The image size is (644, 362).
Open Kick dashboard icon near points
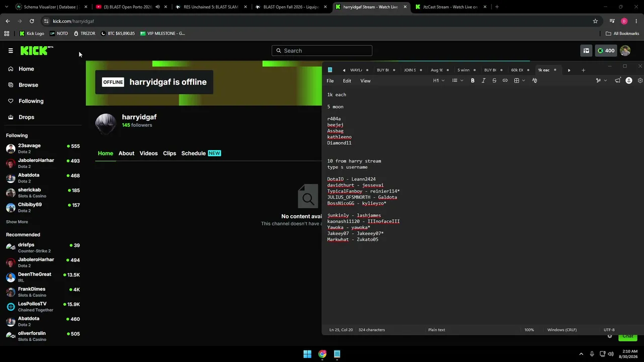586,50
